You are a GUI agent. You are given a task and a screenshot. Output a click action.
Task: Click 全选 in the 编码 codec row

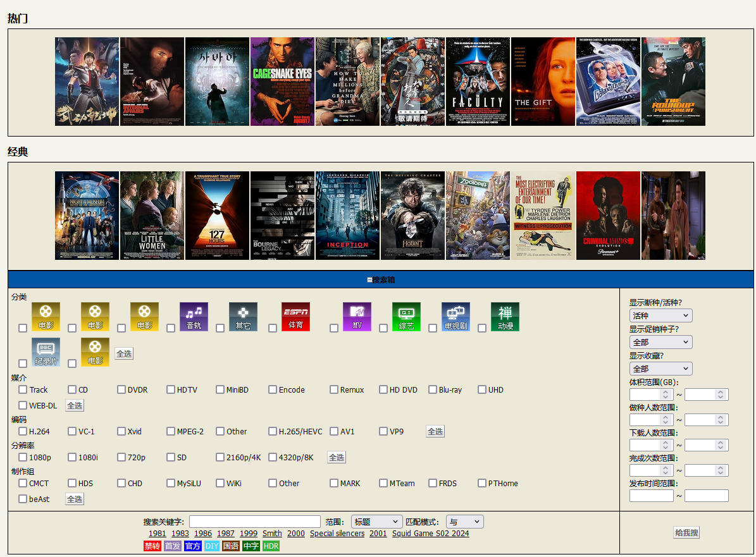click(x=435, y=432)
